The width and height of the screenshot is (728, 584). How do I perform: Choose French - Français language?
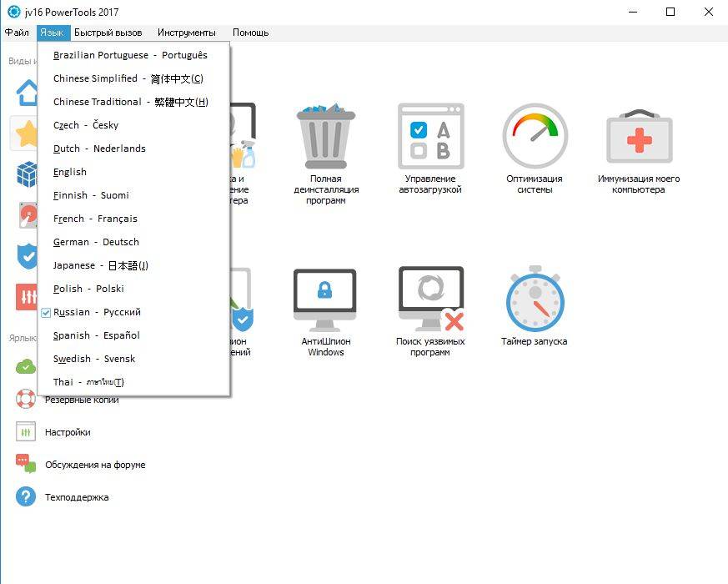tap(133, 219)
